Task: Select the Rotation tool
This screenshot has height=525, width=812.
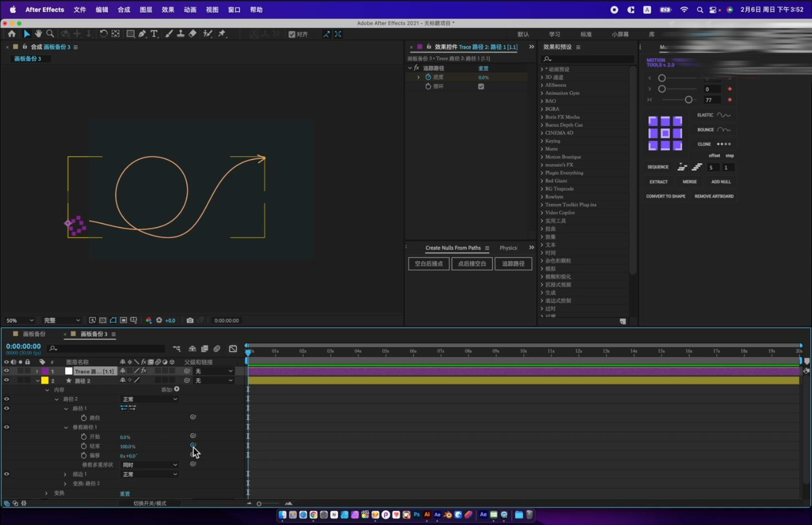Action: 104,34
